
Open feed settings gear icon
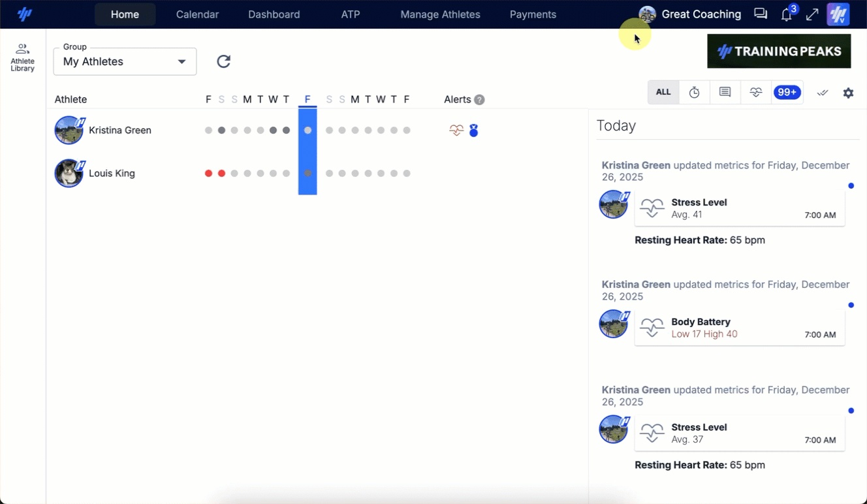coord(848,93)
